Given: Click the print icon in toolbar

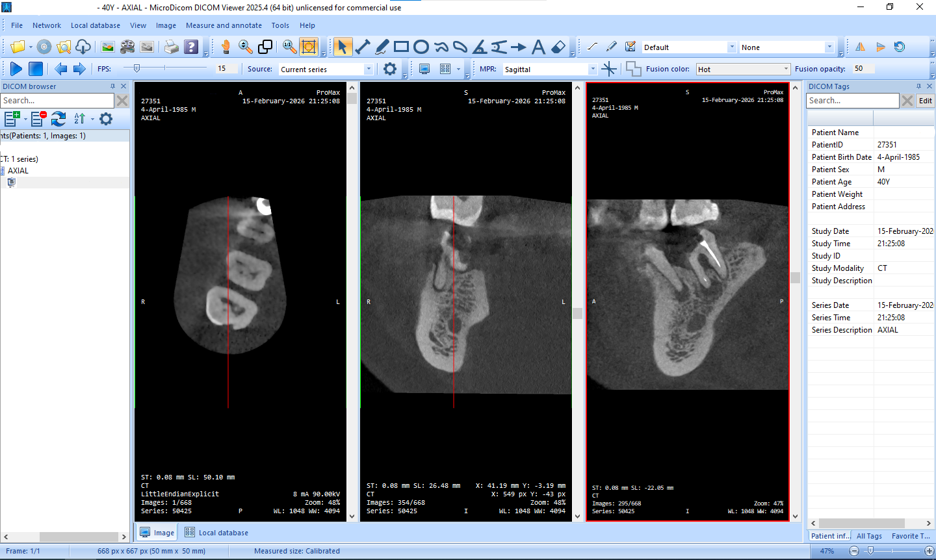Looking at the screenshot, I should 171,47.
